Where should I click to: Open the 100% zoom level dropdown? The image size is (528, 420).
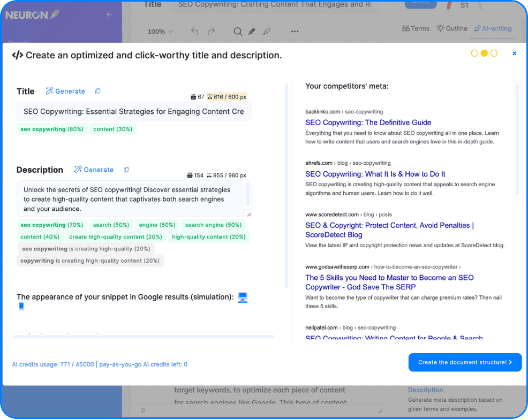point(160,31)
